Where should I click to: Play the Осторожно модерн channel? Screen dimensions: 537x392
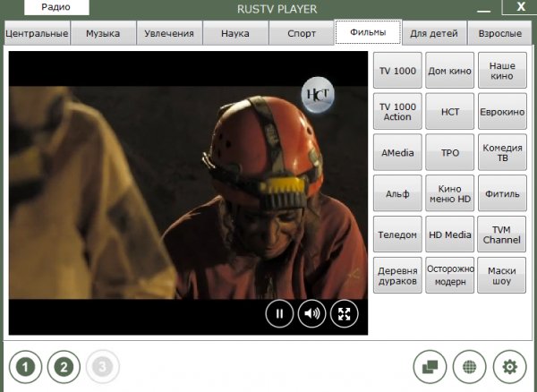coord(449,276)
